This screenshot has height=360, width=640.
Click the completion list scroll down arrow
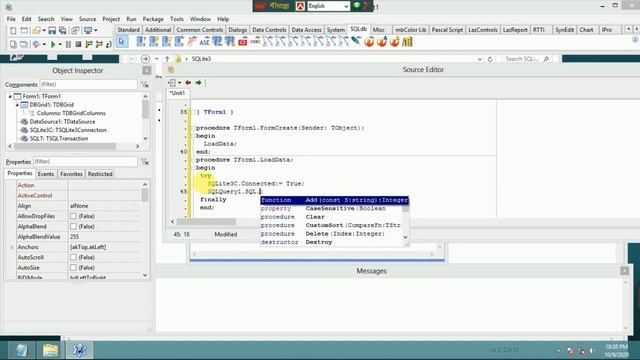[405, 237]
